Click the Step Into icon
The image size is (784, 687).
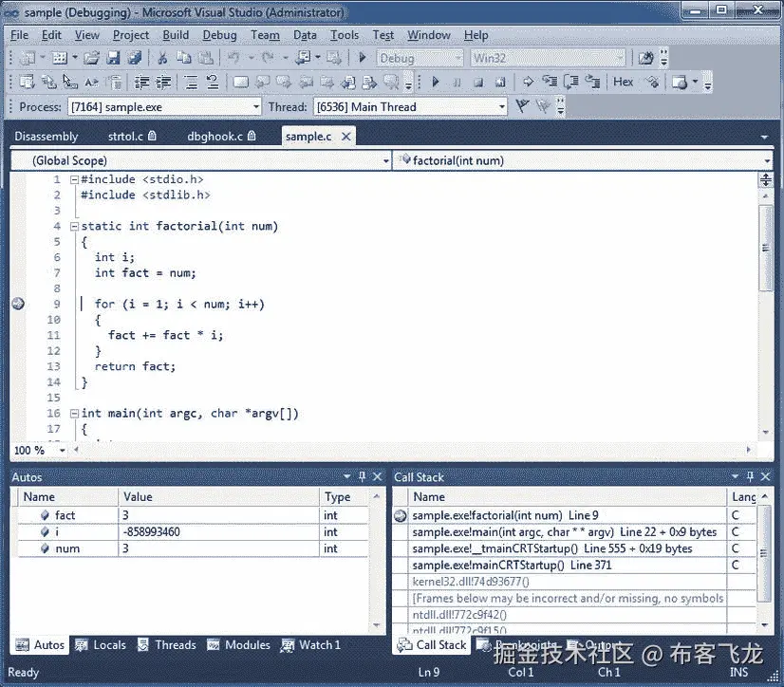click(550, 82)
